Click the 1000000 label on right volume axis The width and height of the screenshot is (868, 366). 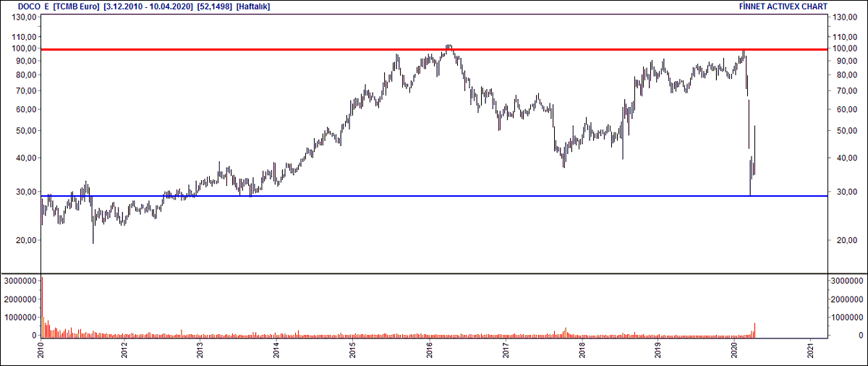tap(846, 317)
